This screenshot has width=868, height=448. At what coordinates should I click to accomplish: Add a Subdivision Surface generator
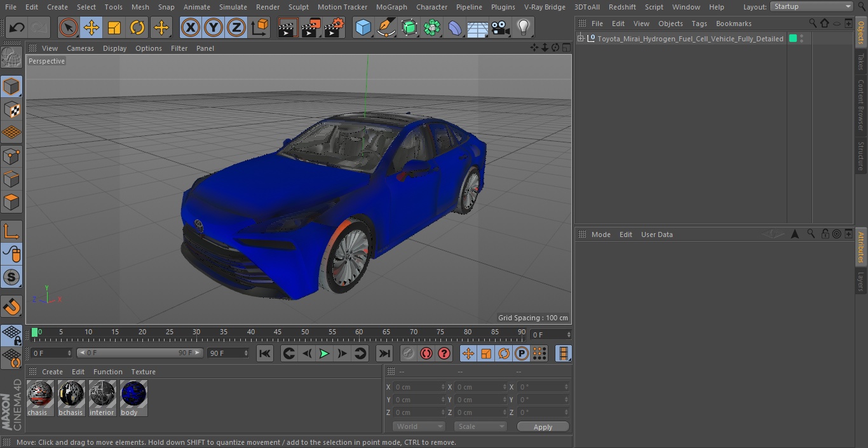(x=409, y=27)
